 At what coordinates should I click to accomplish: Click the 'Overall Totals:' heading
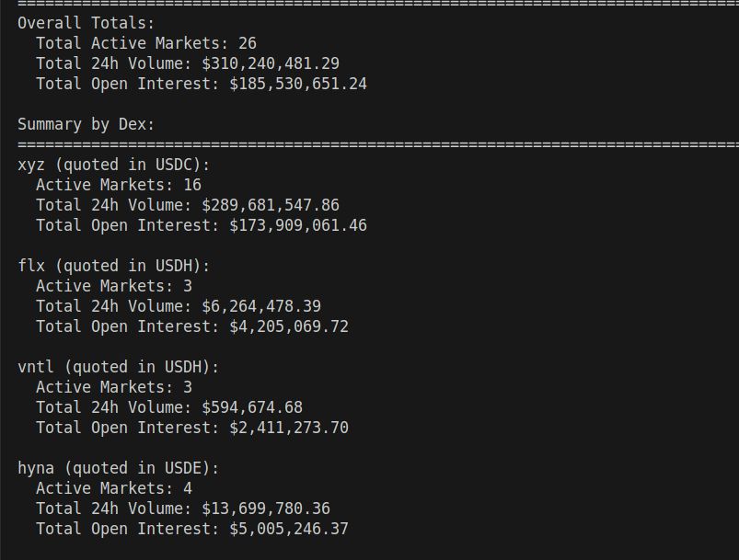[x=87, y=23]
